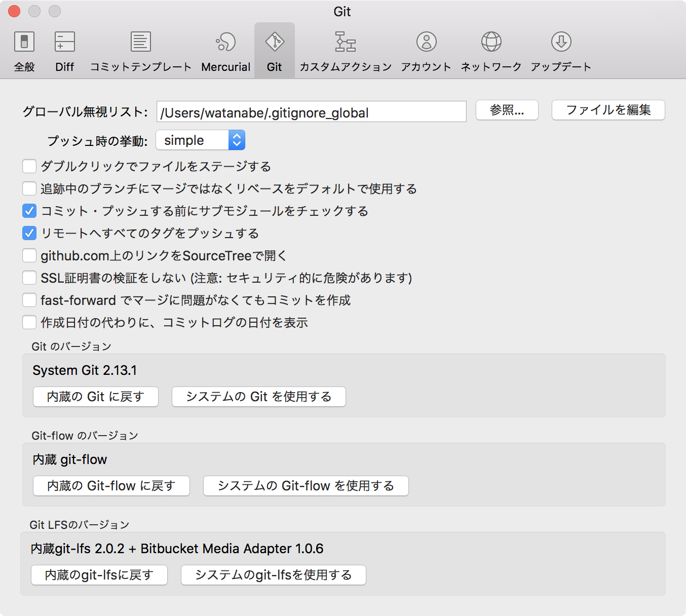Uncheck コミット・プッシュする前にサブモジュールをチェックする
The image size is (686, 616).
coord(29,211)
